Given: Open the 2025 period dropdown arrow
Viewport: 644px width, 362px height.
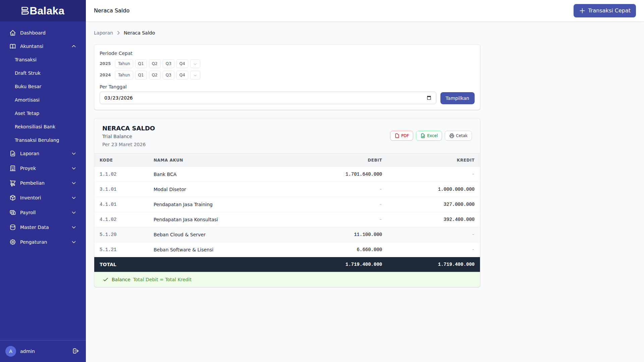Looking at the screenshot, I should click(x=195, y=64).
